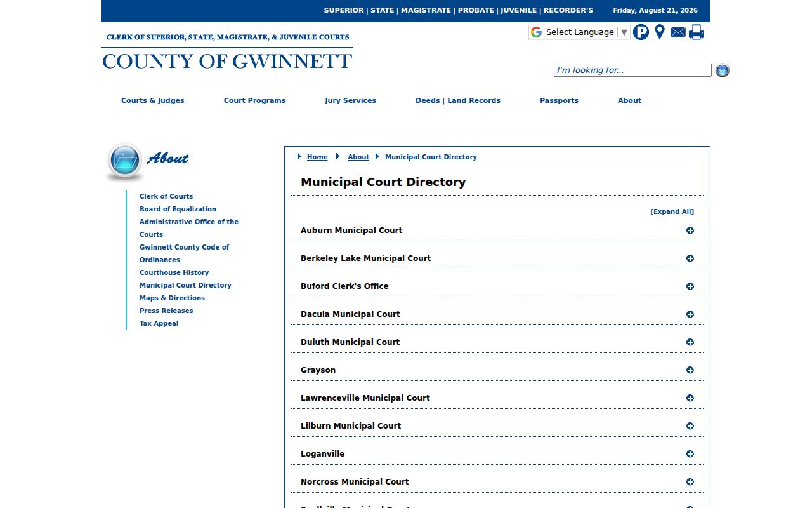Focus the I'm looking for search field

tap(632, 70)
